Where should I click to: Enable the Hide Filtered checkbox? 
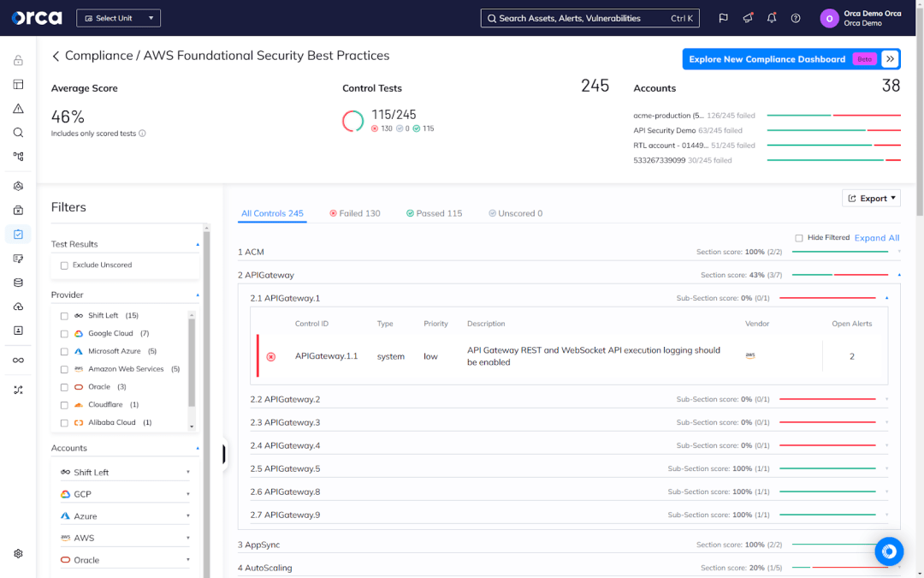pos(798,238)
